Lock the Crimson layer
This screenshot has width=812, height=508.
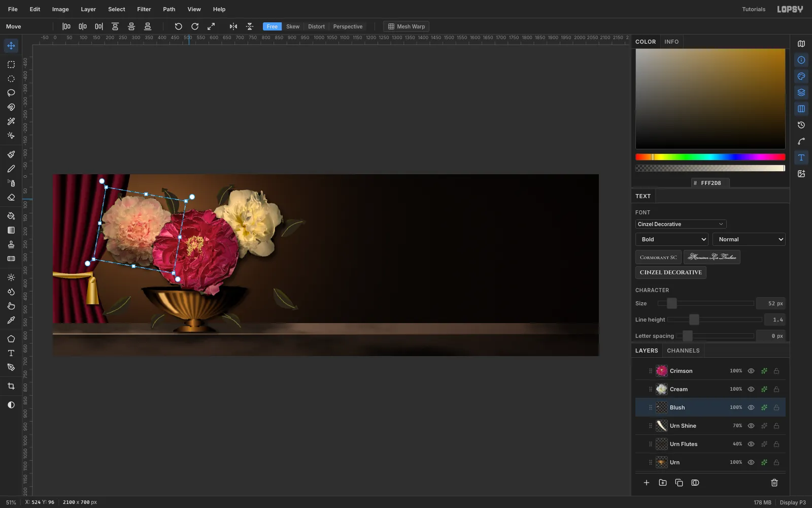click(x=776, y=371)
